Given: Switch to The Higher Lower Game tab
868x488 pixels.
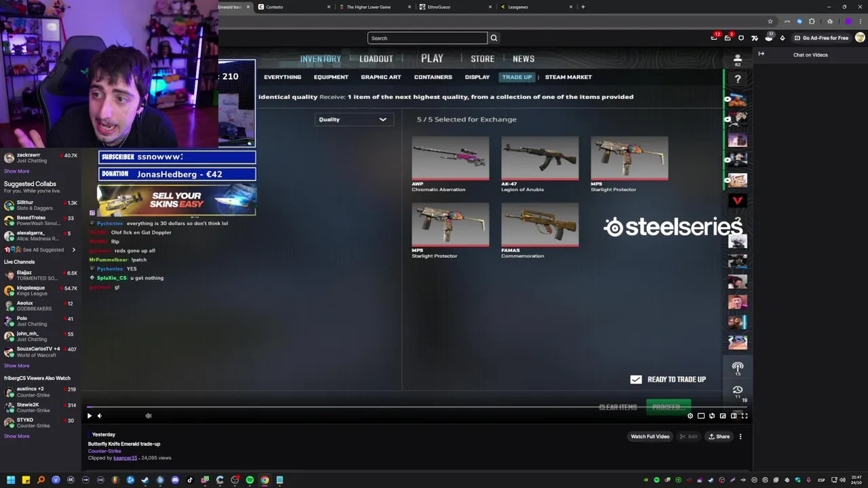Looking at the screenshot, I should pos(373,7).
